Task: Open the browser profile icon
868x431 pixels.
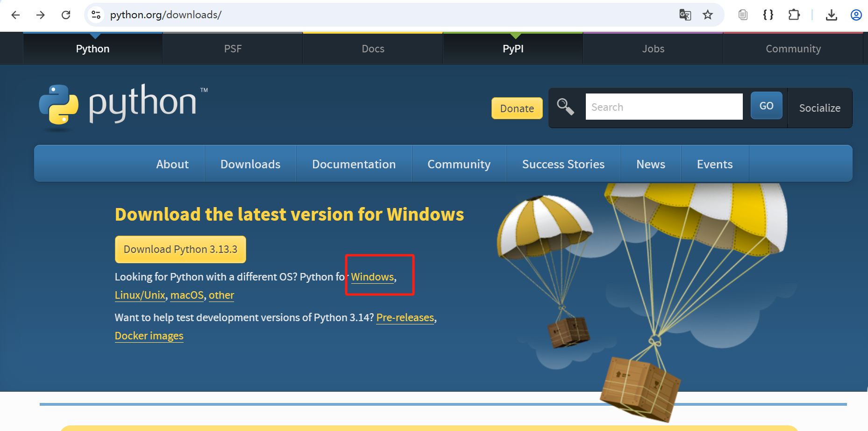Action: tap(856, 15)
